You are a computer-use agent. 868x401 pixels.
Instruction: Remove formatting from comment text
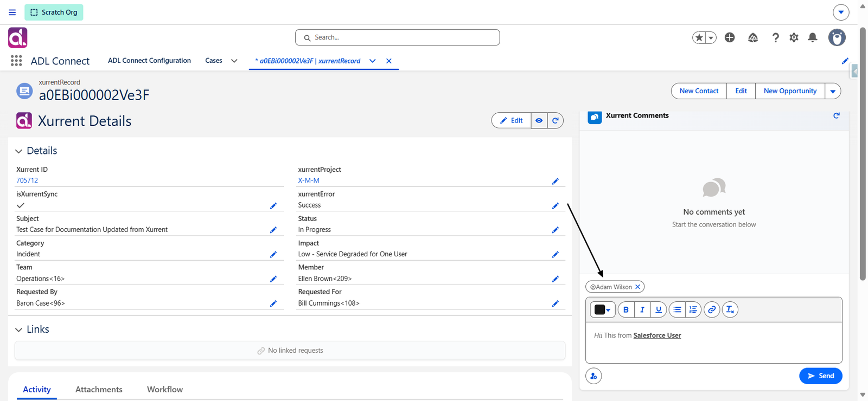(730, 309)
